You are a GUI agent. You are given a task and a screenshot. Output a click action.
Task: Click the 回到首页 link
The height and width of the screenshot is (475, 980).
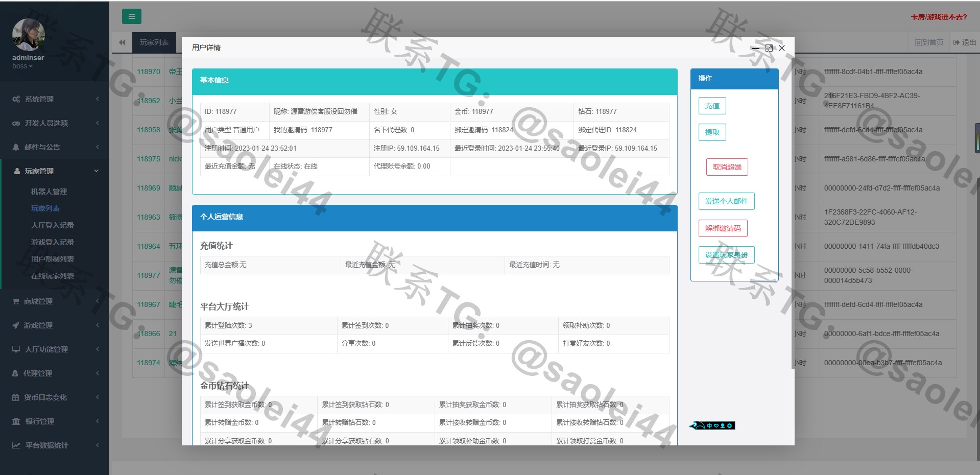click(x=929, y=42)
